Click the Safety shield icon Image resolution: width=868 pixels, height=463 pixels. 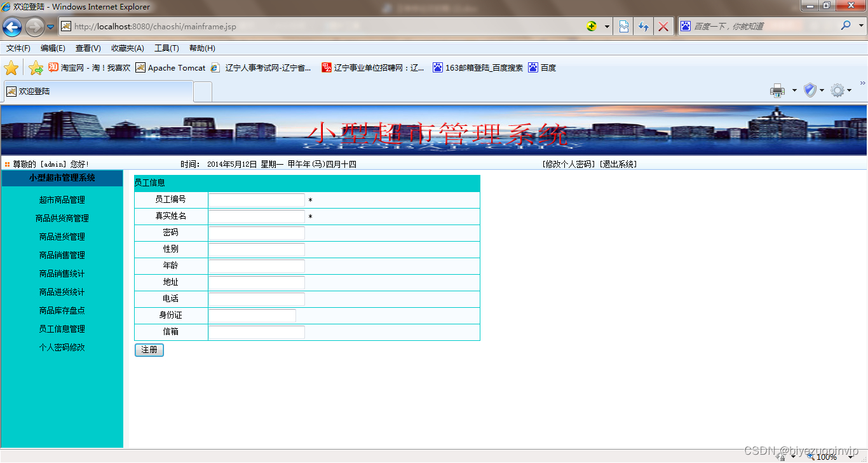click(x=810, y=90)
